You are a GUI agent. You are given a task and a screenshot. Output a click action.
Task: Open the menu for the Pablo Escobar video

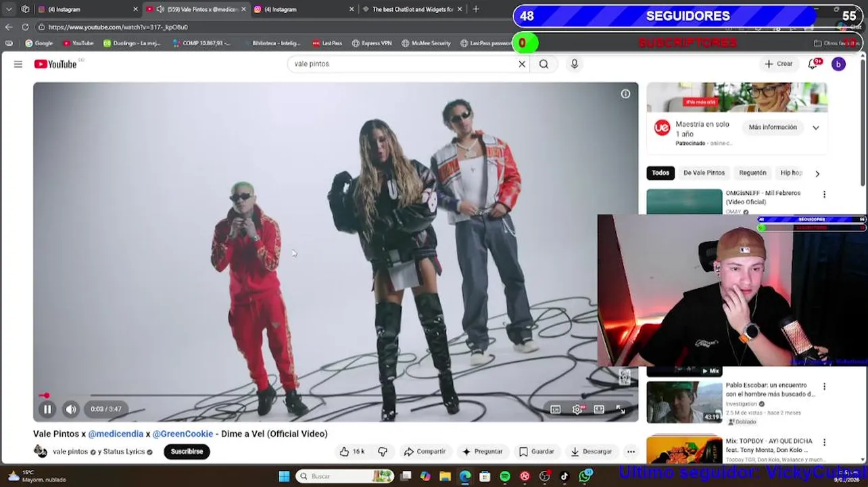coord(824,387)
